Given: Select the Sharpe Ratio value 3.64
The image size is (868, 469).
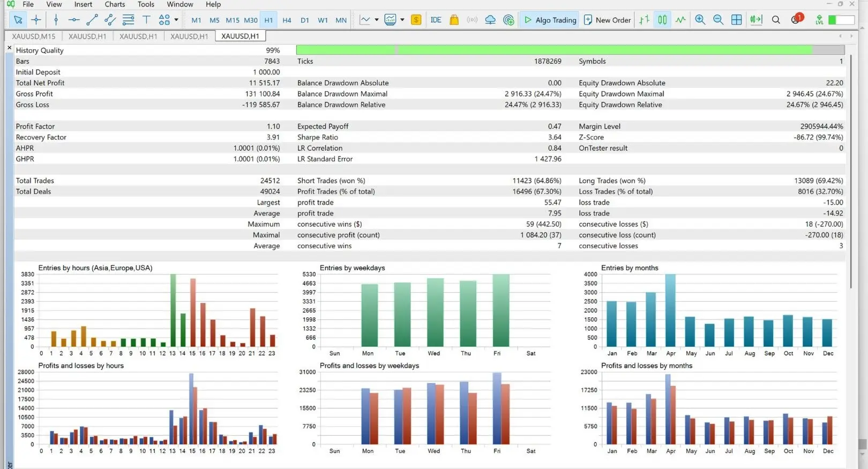Looking at the screenshot, I should point(555,137).
